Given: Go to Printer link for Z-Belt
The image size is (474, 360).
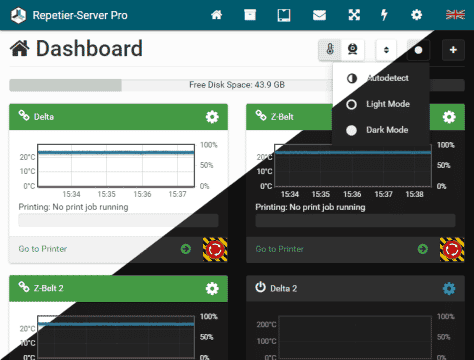Looking at the screenshot, I should pyautogui.click(x=280, y=249).
